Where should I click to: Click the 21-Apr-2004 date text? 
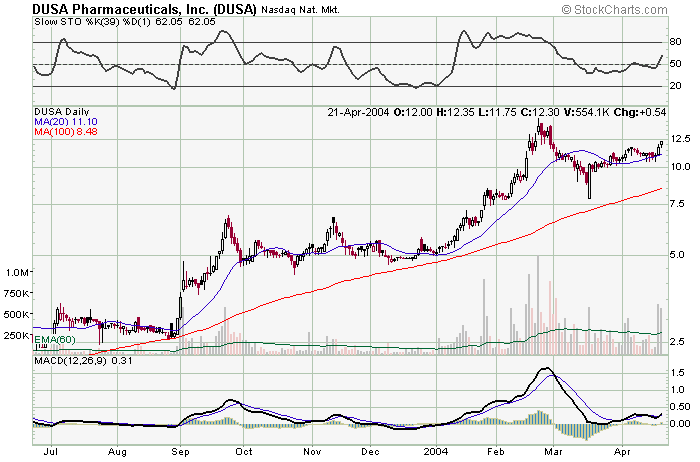(358, 112)
